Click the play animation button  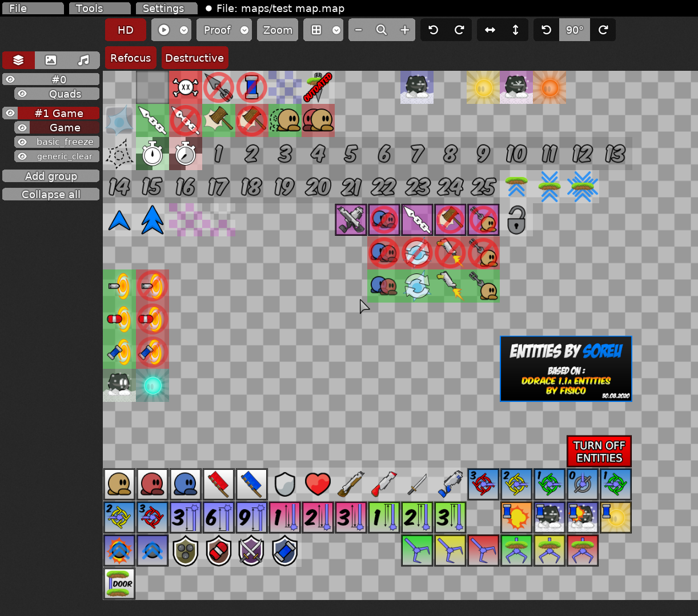[164, 30]
